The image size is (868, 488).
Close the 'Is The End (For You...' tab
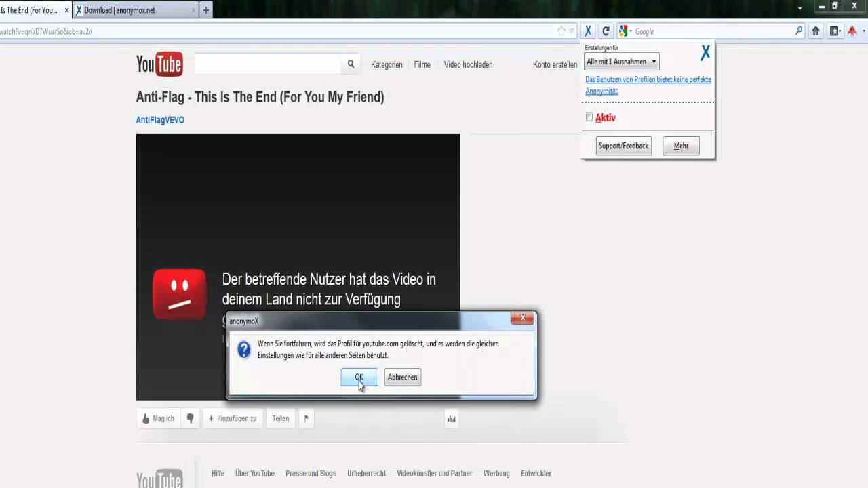(66, 11)
